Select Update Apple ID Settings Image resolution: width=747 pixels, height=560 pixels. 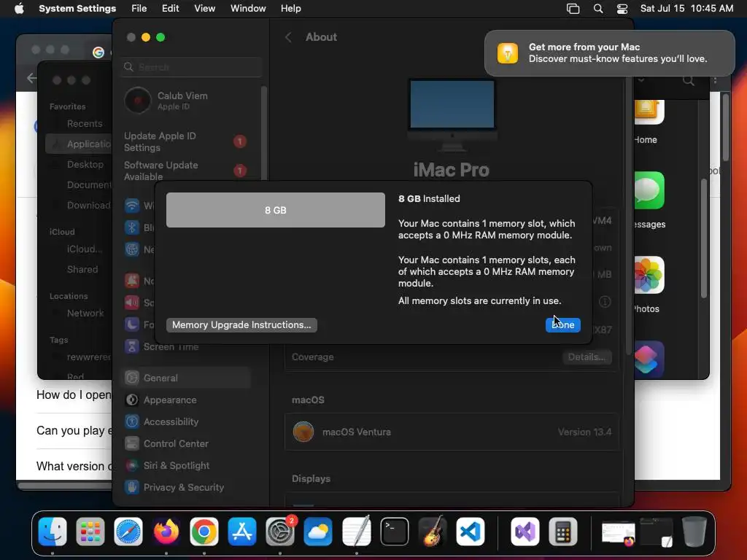click(186, 141)
